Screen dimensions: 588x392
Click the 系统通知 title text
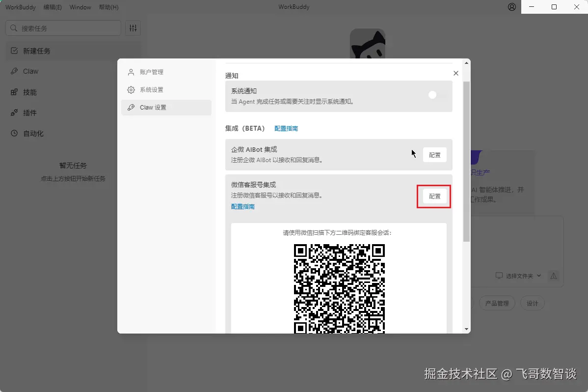click(x=244, y=91)
